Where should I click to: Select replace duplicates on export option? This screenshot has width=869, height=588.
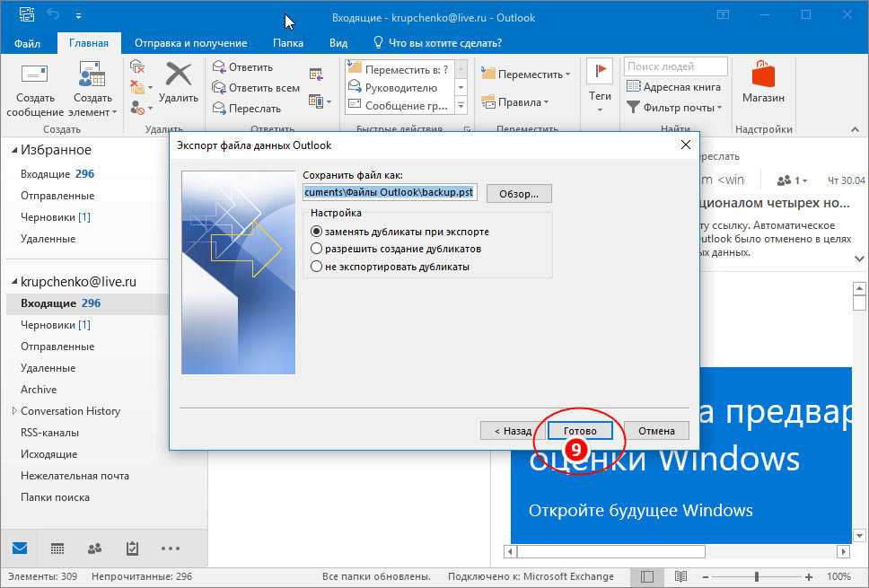pos(316,232)
